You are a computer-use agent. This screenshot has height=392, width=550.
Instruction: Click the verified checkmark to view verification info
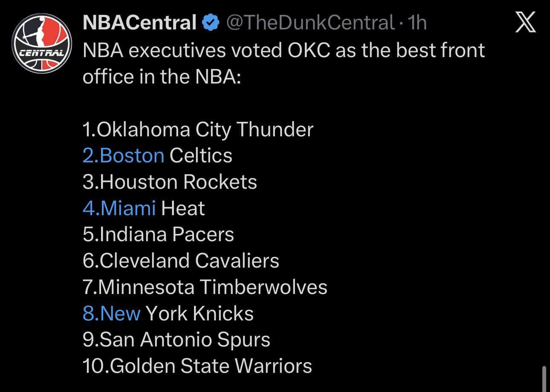(x=211, y=22)
